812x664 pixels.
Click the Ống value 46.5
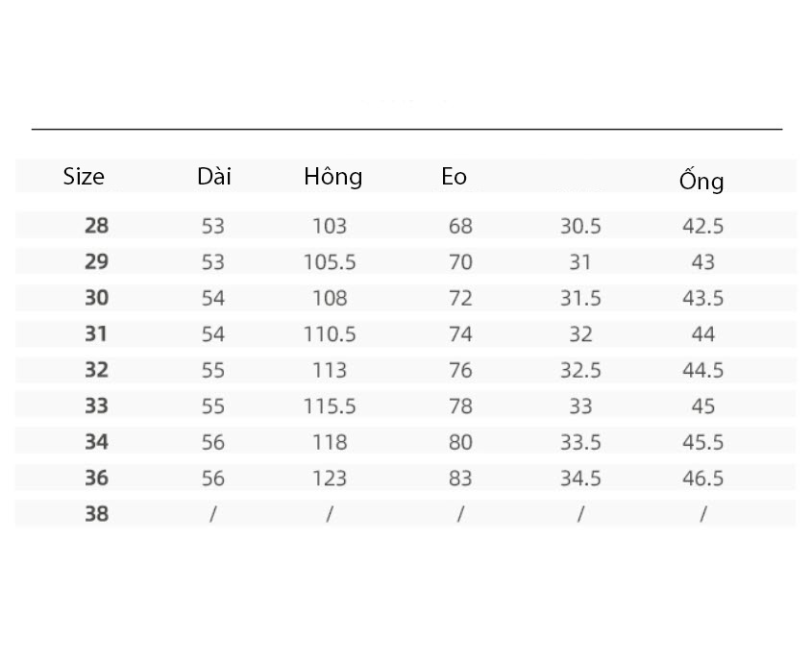[x=702, y=478]
